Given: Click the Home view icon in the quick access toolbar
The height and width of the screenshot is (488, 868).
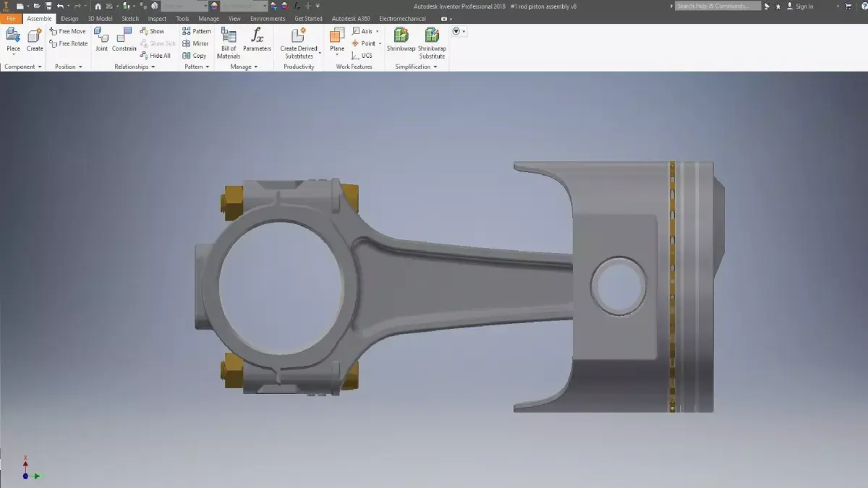Looking at the screenshot, I should (x=98, y=6).
